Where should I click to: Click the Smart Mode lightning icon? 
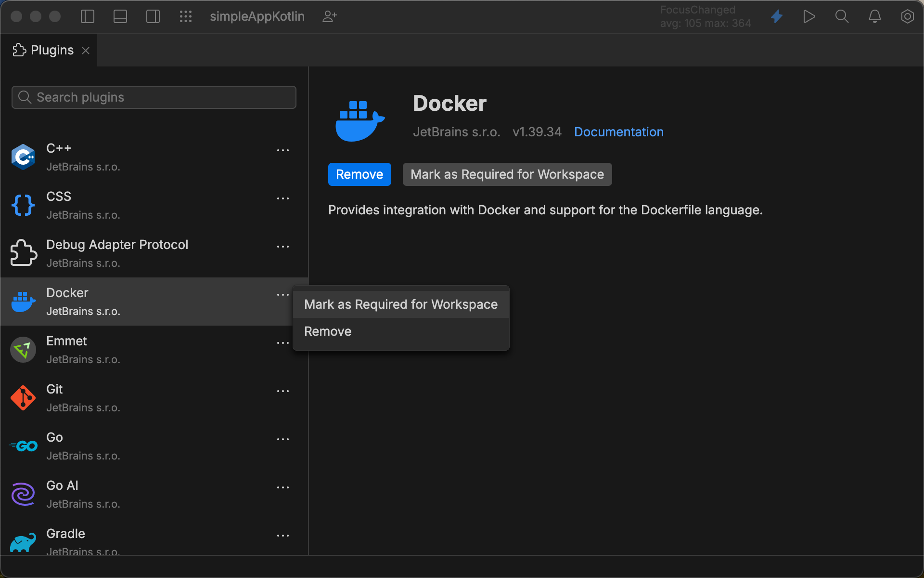coord(777,16)
